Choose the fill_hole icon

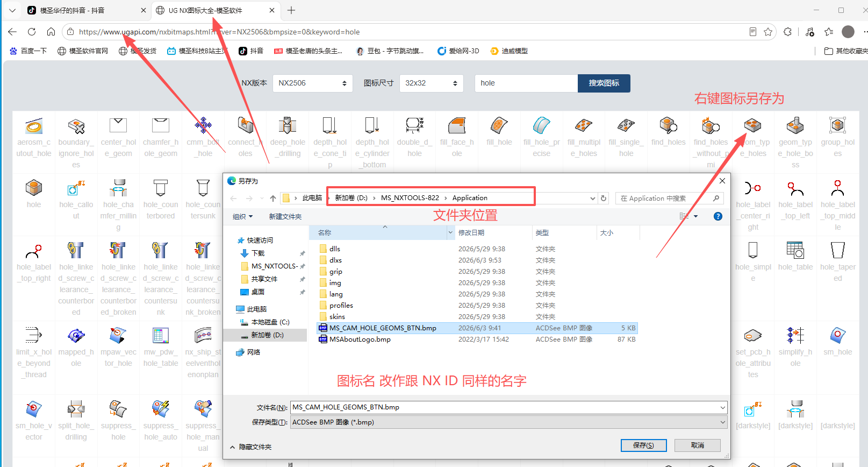[499, 125]
